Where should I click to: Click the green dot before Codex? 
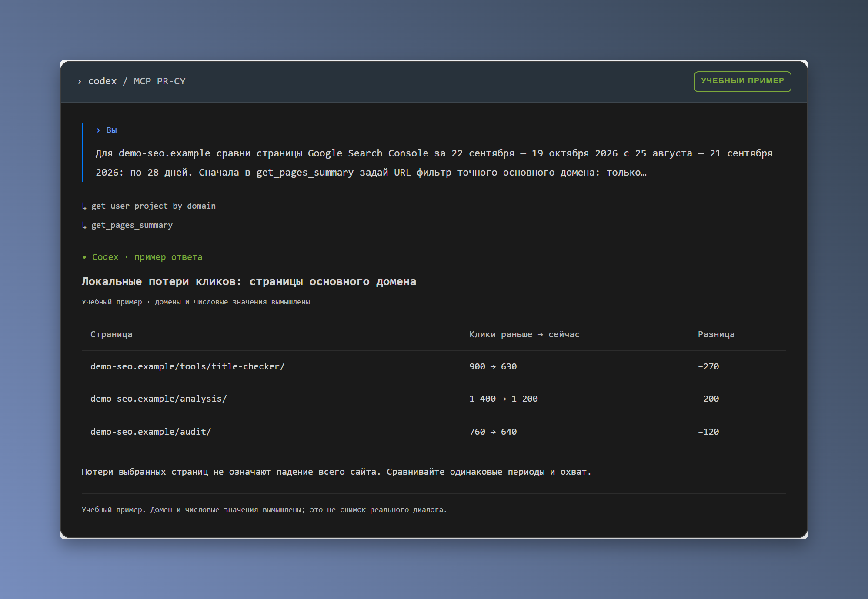[84, 257]
